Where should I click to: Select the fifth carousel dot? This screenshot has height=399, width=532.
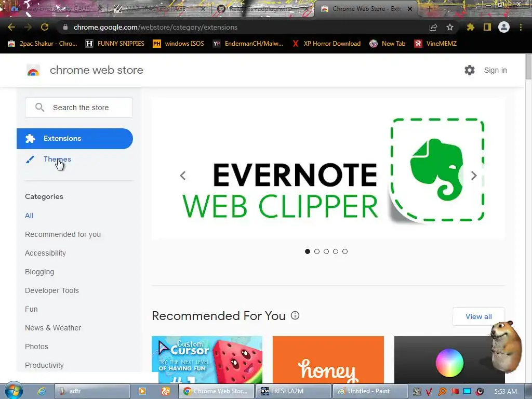[345, 251]
